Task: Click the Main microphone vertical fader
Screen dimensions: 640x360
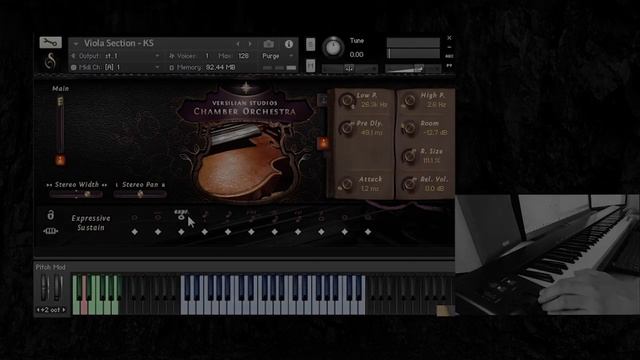Action: [x=60, y=124]
